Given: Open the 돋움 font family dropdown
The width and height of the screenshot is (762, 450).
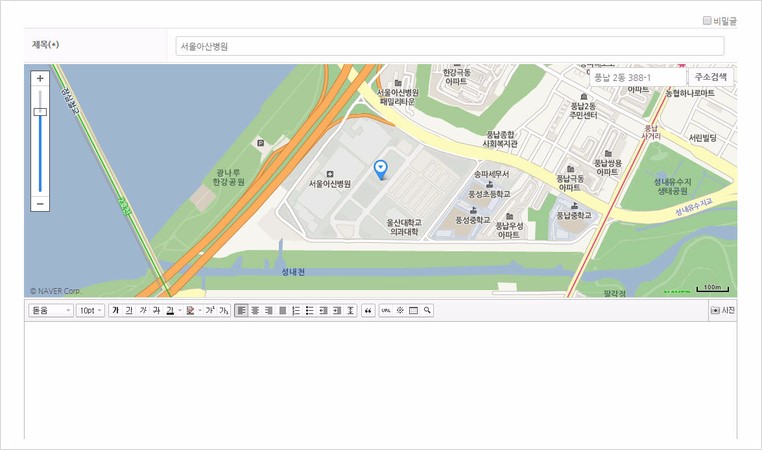Looking at the screenshot, I should click(x=51, y=311).
